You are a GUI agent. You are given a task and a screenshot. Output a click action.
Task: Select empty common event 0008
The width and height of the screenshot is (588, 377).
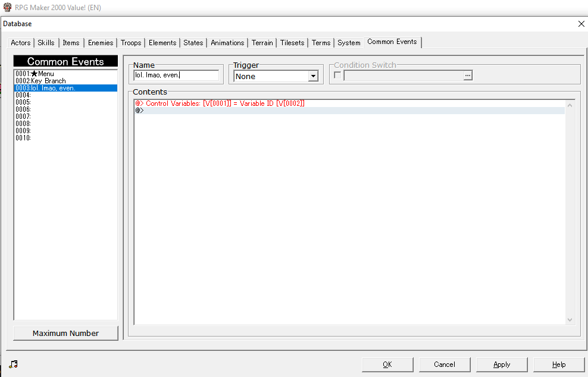[65, 124]
